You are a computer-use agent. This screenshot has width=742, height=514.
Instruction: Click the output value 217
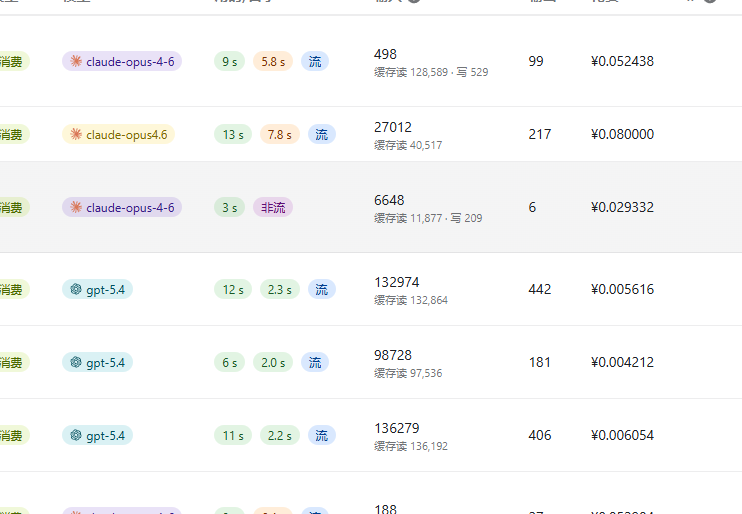click(539, 134)
